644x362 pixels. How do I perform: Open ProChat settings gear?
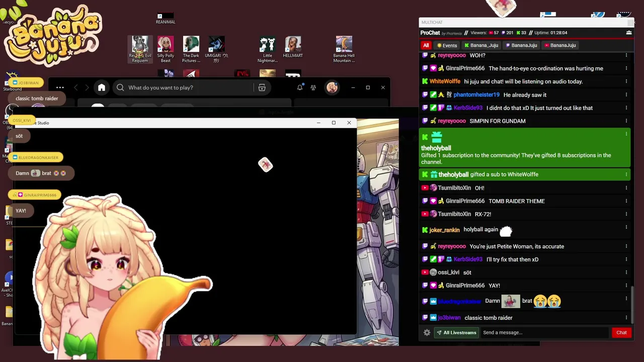427,332
